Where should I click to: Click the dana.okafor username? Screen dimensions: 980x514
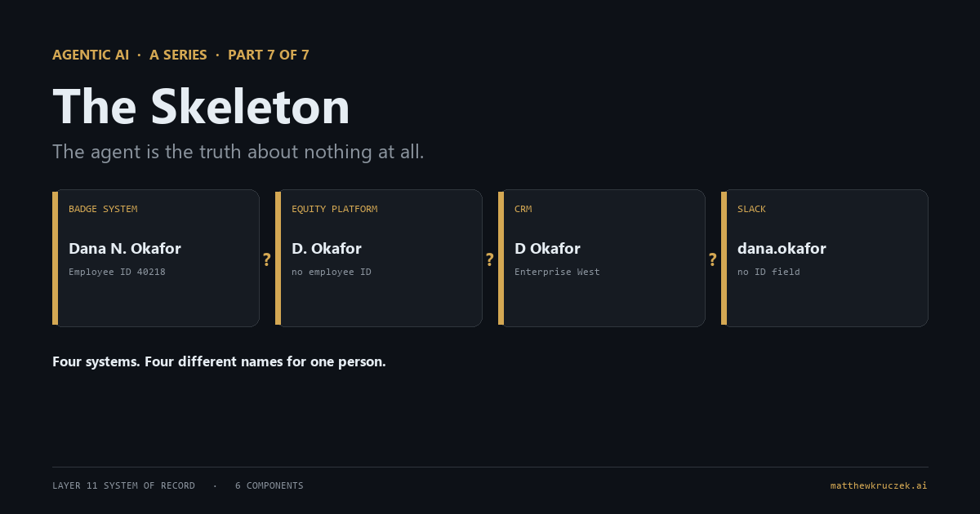[782, 248]
